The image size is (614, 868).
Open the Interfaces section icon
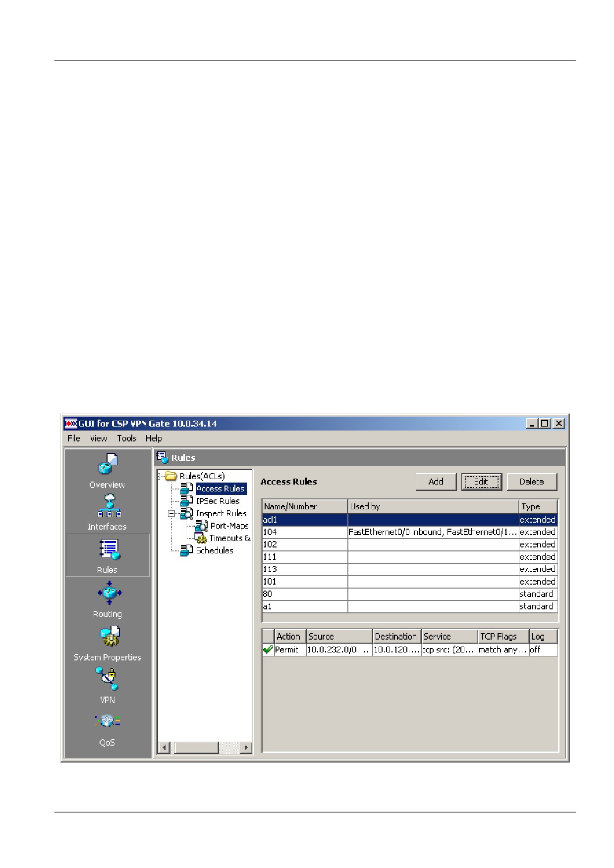pyautogui.click(x=109, y=506)
